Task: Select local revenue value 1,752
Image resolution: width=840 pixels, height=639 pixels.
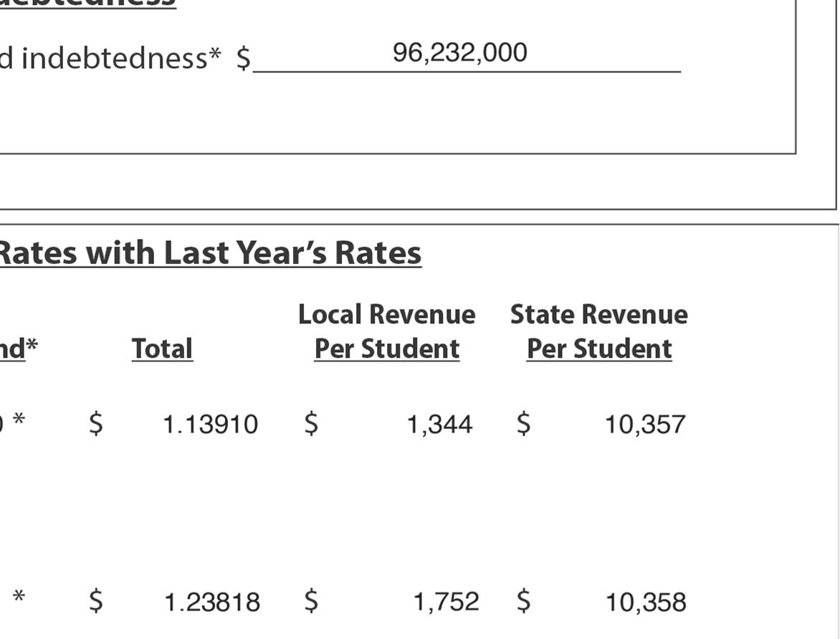Action: (x=447, y=602)
